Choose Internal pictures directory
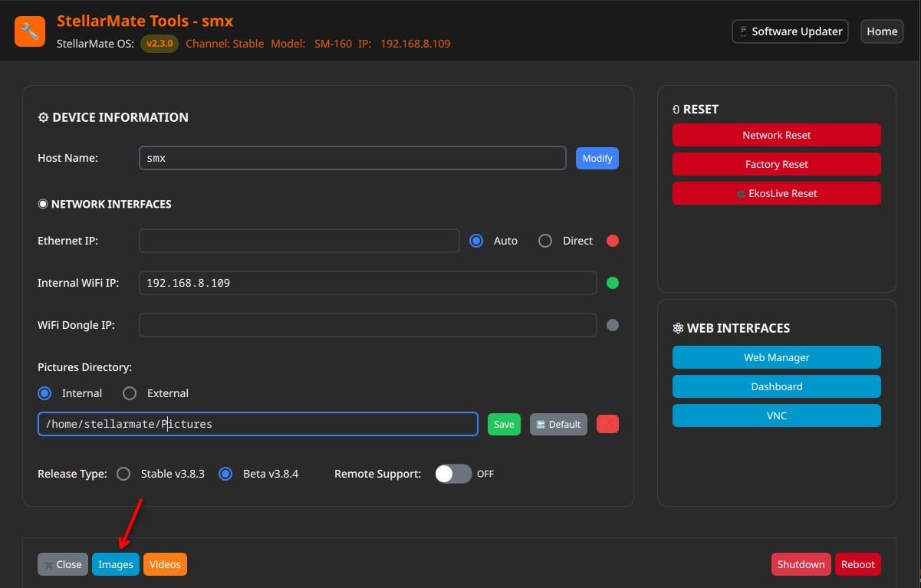This screenshot has height=588, width=921. pos(45,393)
